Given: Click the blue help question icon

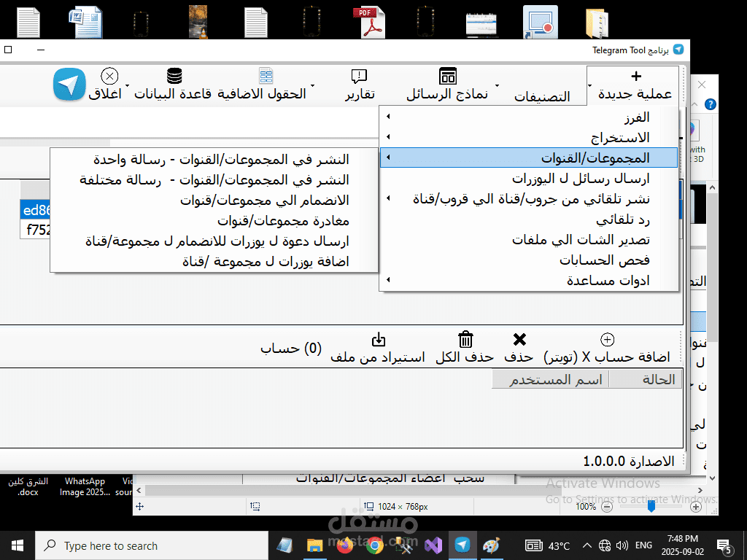Looking at the screenshot, I should click(x=710, y=104).
